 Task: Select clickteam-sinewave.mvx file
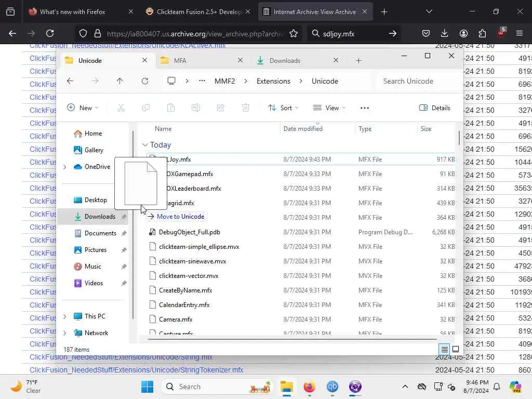tap(193, 261)
